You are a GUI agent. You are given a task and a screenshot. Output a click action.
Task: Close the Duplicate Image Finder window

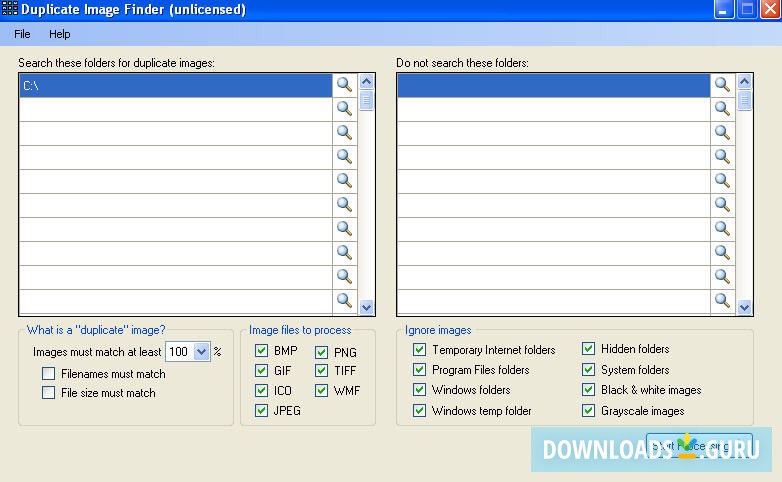click(770, 9)
